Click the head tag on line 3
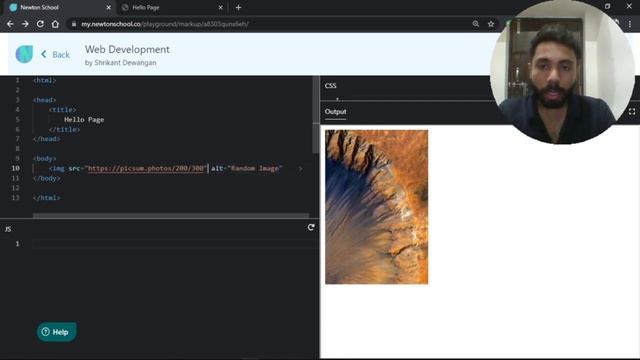640x360 pixels. (x=45, y=100)
